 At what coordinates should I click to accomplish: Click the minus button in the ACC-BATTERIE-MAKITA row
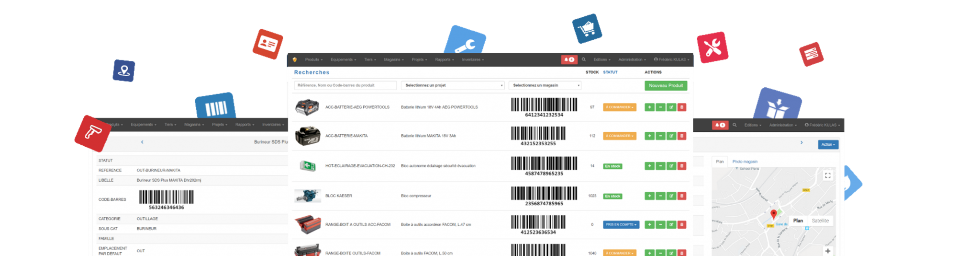(660, 136)
